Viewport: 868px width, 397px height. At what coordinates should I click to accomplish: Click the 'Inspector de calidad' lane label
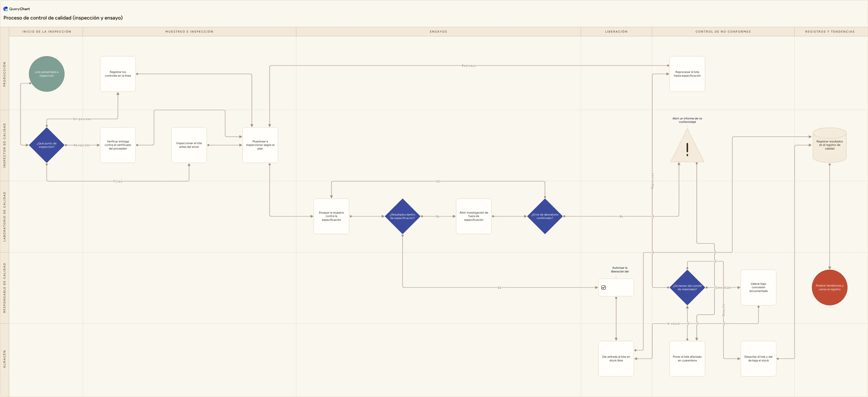point(4,145)
